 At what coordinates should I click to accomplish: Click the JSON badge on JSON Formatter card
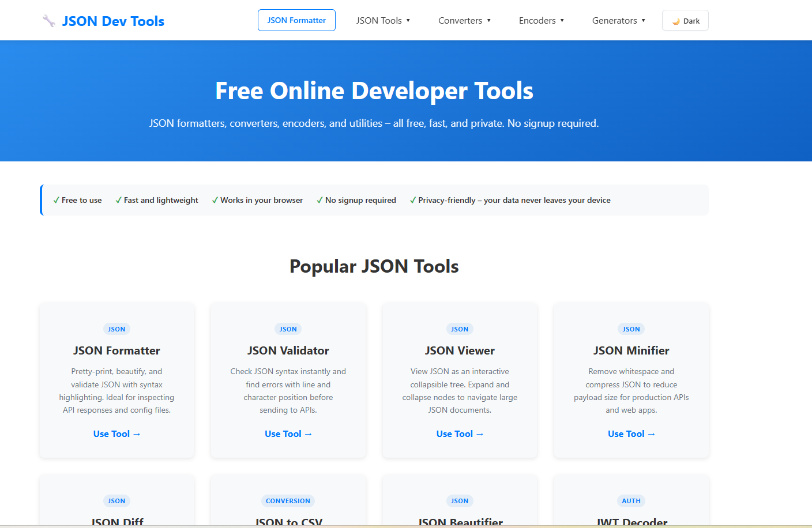tap(116, 329)
